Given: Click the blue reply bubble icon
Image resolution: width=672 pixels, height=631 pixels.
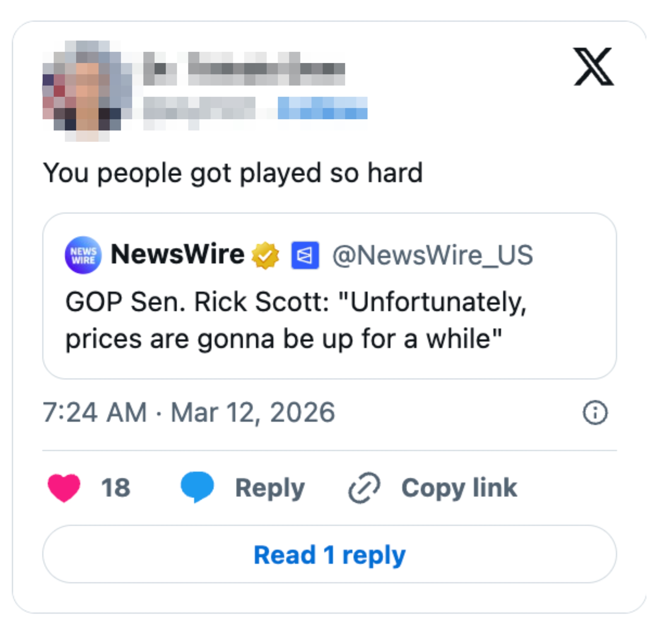Looking at the screenshot, I should pyautogui.click(x=197, y=487).
